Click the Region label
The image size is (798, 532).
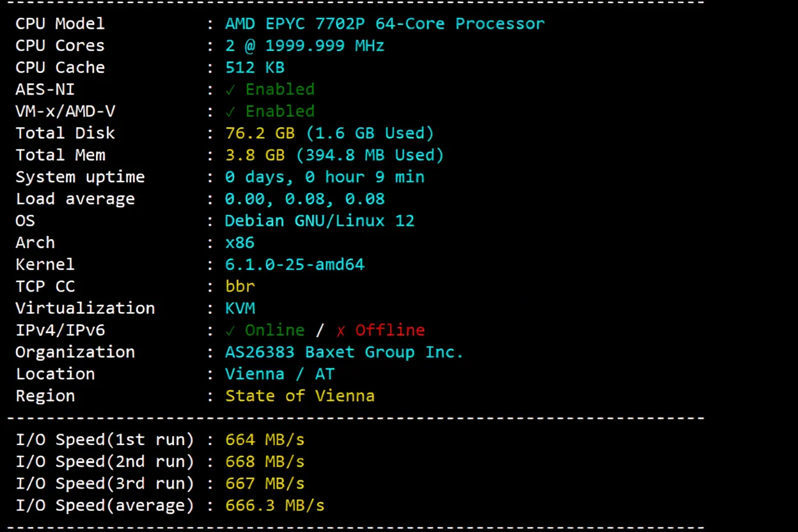pos(45,396)
